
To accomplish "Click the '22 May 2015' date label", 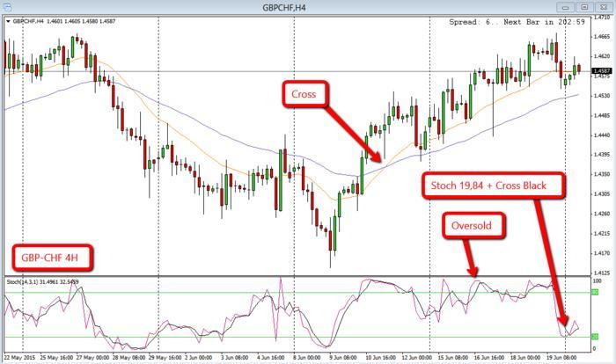I will click(x=19, y=358).
